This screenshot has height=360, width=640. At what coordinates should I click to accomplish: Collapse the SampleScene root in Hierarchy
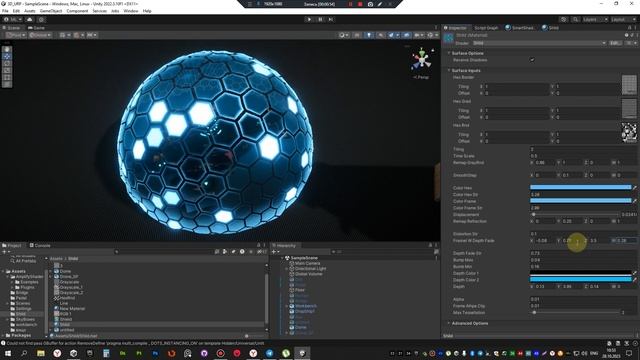click(282, 258)
